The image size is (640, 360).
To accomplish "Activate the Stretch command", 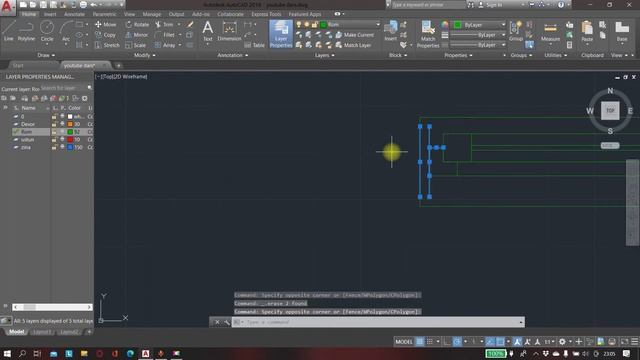I will [x=107, y=45].
